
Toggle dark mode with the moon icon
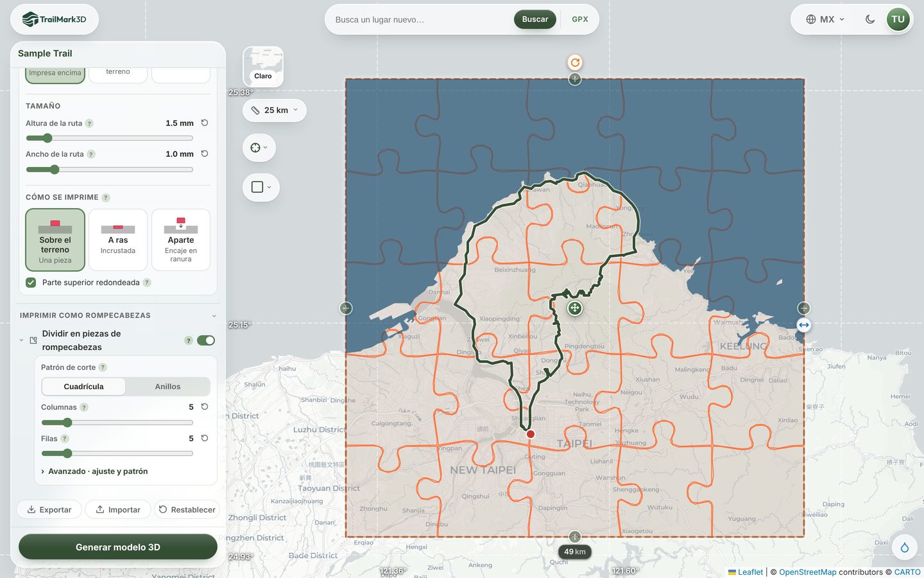click(870, 19)
